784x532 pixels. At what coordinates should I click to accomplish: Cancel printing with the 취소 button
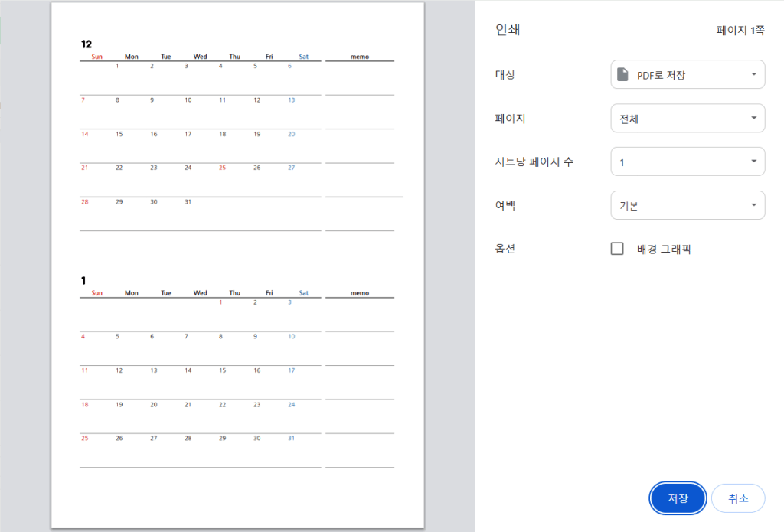(737, 498)
